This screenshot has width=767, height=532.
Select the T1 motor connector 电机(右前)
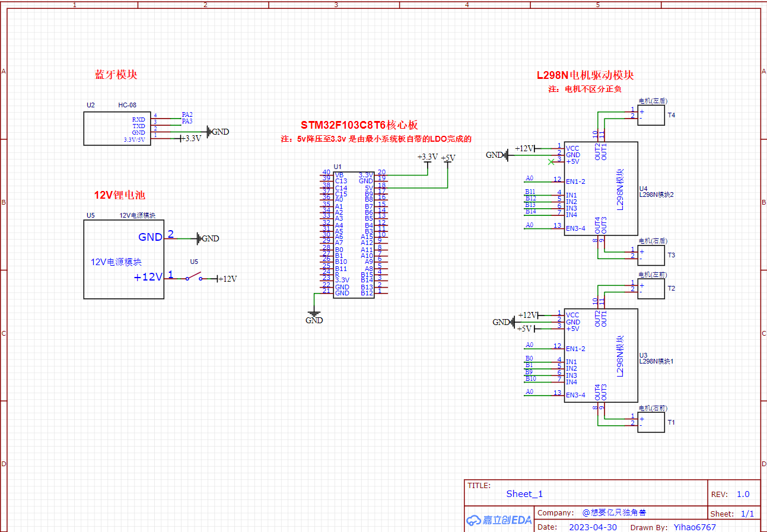pos(651,422)
